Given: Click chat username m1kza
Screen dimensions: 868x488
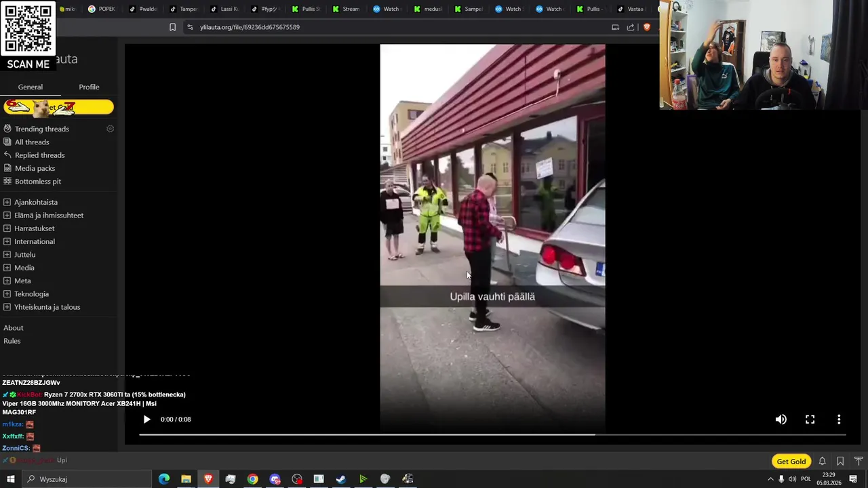Looking at the screenshot, I should tap(12, 424).
